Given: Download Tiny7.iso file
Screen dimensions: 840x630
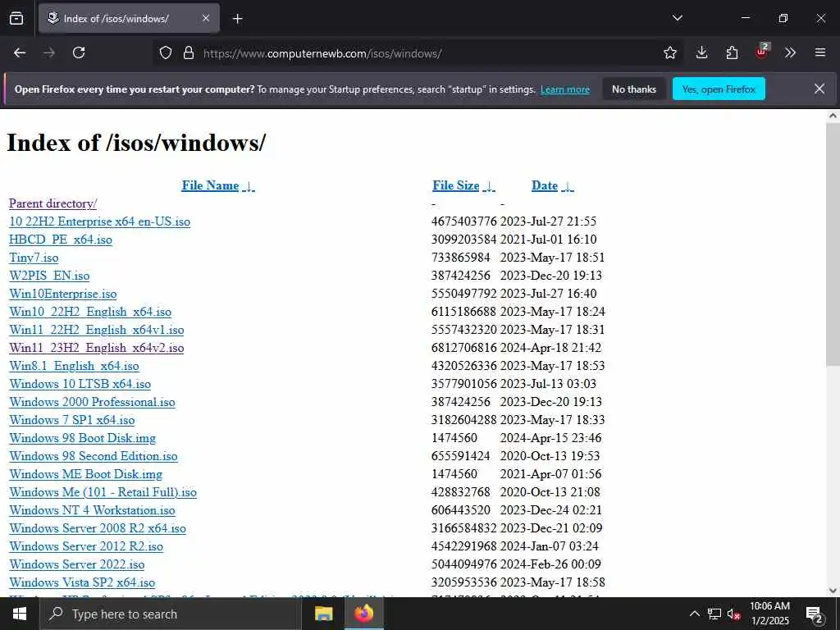Looking at the screenshot, I should pyautogui.click(x=34, y=258).
